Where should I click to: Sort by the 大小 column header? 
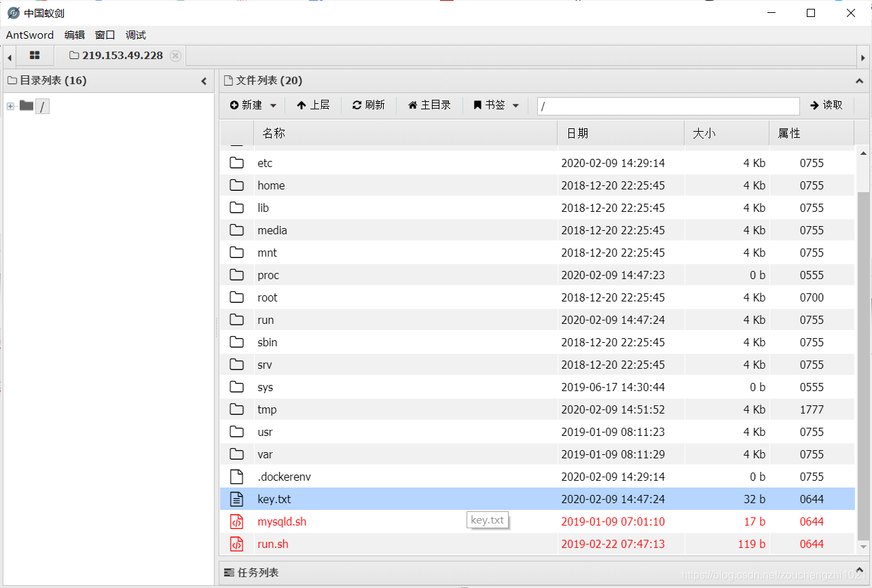[x=727, y=134]
